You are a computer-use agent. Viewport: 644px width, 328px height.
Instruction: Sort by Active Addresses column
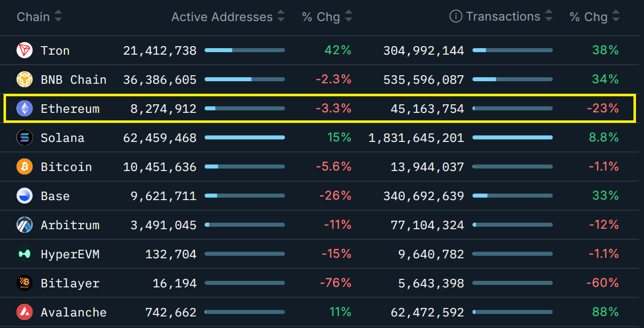pos(281,16)
